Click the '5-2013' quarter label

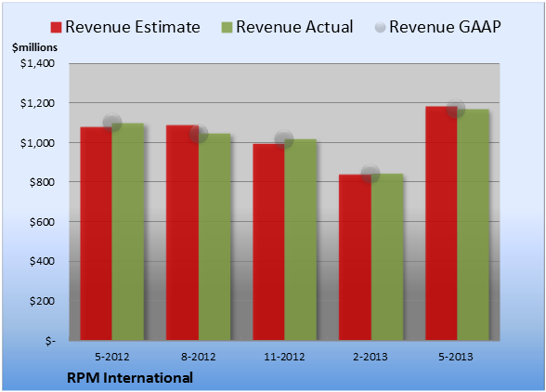click(456, 357)
